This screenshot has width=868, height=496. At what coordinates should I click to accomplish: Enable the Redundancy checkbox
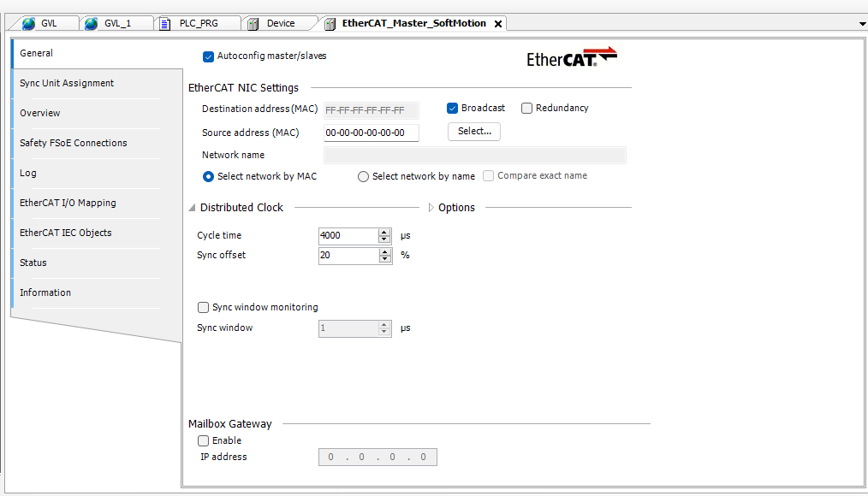526,109
